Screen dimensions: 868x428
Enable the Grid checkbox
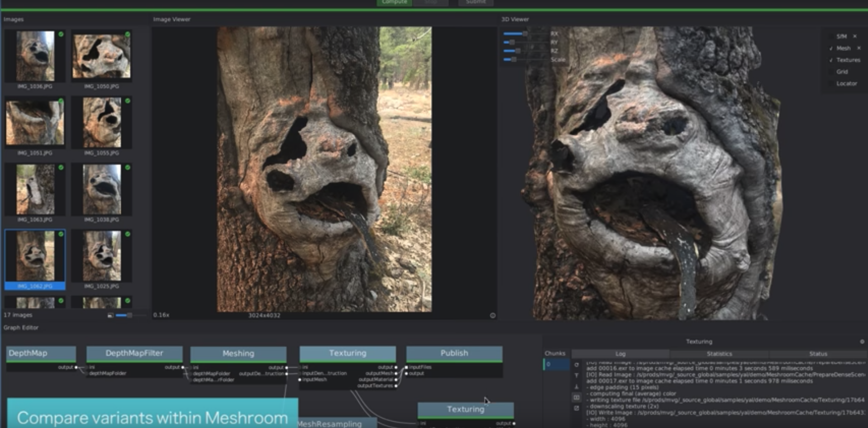pyautogui.click(x=831, y=71)
